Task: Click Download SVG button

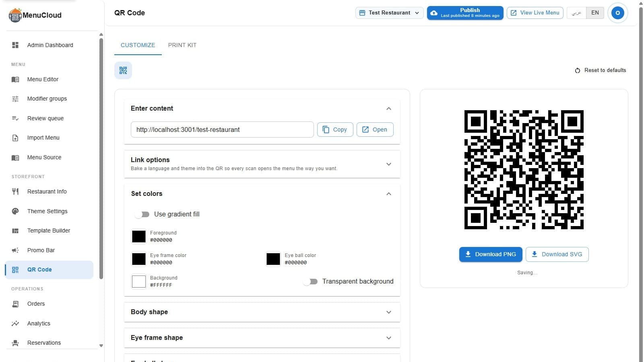Action: (557, 254)
